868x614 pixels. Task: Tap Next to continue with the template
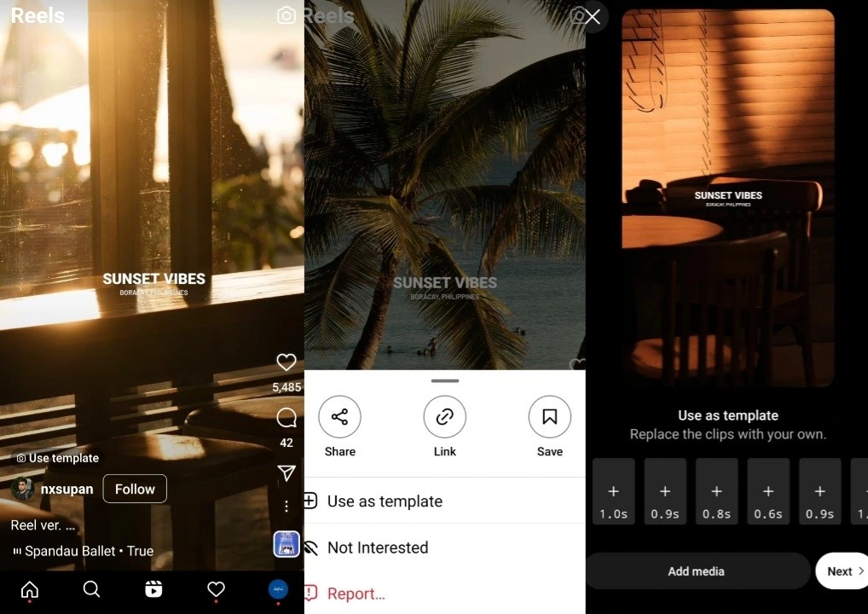(x=843, y=571)
